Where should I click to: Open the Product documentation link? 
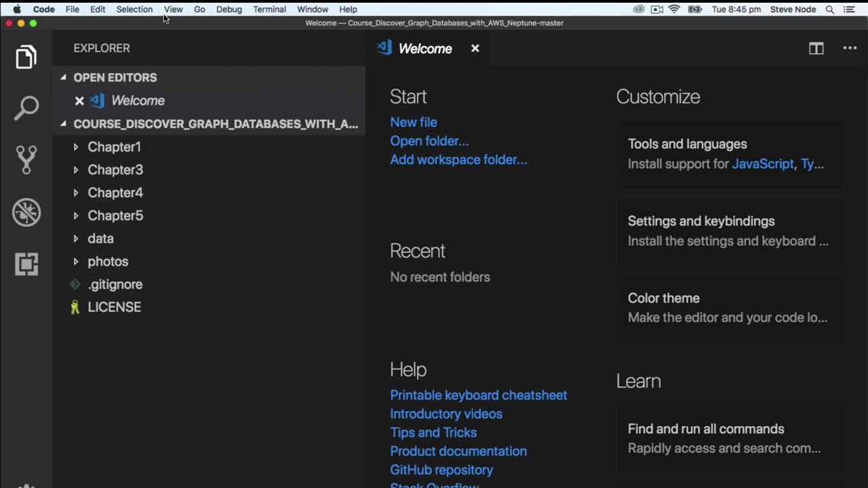click(458, 451)
